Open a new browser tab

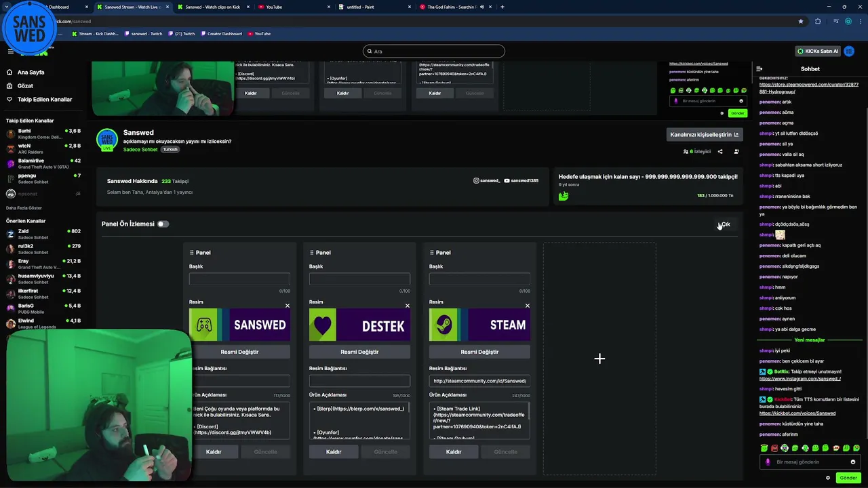(502, 7)
